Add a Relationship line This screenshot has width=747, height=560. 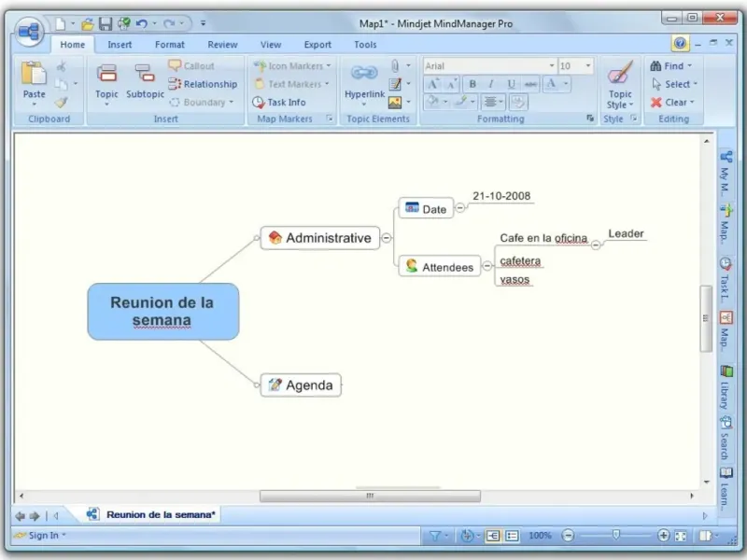[x=203, y=84]
